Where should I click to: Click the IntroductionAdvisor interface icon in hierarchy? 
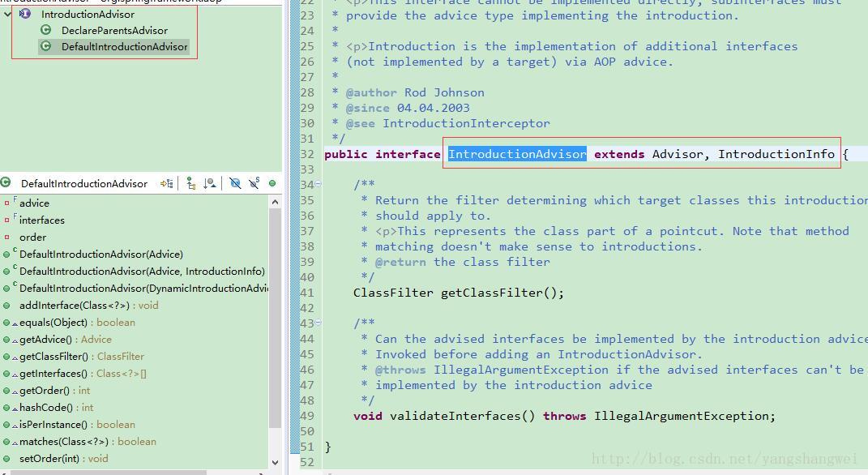25,15
